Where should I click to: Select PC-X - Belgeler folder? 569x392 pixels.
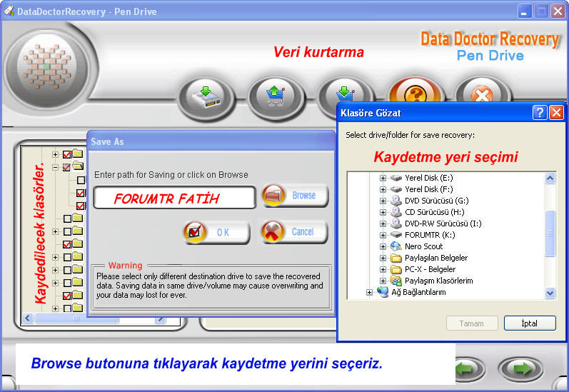click(x=430, y=269)
